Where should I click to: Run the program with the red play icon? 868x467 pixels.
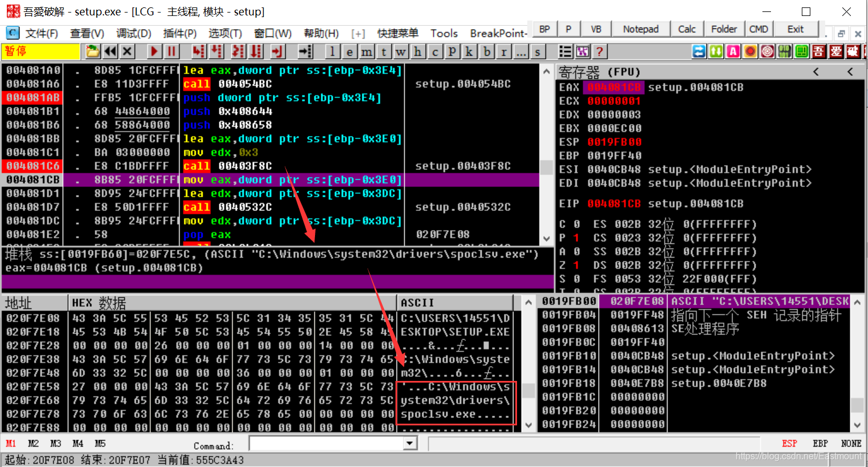pos(154,51)
